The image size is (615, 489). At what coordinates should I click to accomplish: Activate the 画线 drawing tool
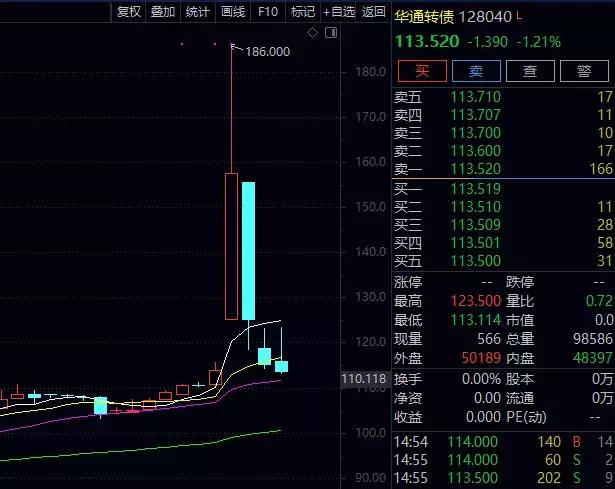point(233,12)
